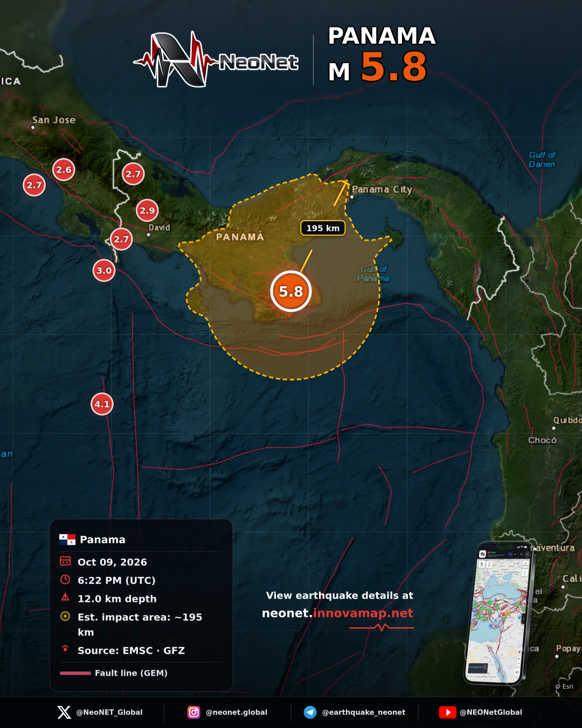Click the Telegram icon in footer
The height and width of the screenshot is (728, 582).
coord(310,712)
